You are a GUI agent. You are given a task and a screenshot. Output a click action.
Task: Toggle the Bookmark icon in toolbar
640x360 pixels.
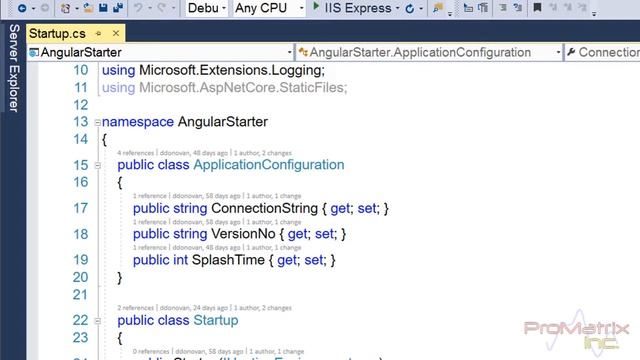pos(538,7)
